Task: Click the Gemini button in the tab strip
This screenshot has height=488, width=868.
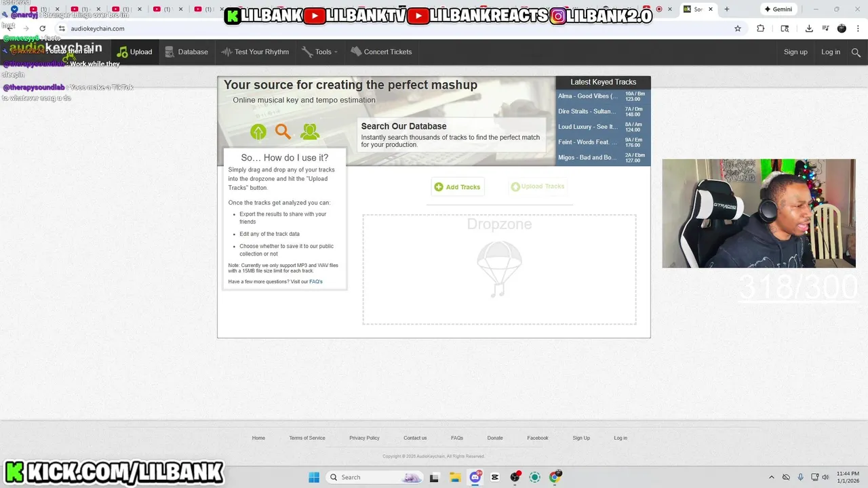Action: click(778, 9)
